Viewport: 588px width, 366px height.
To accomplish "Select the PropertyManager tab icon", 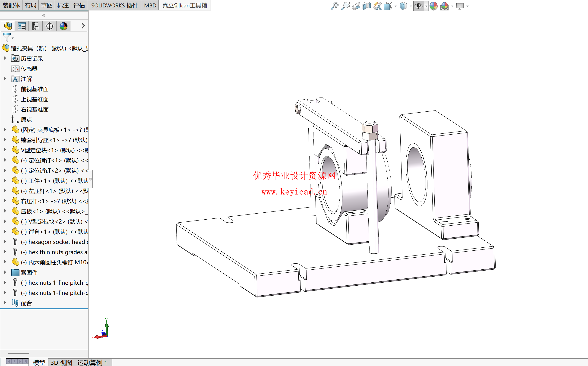I will click(22, 26).
